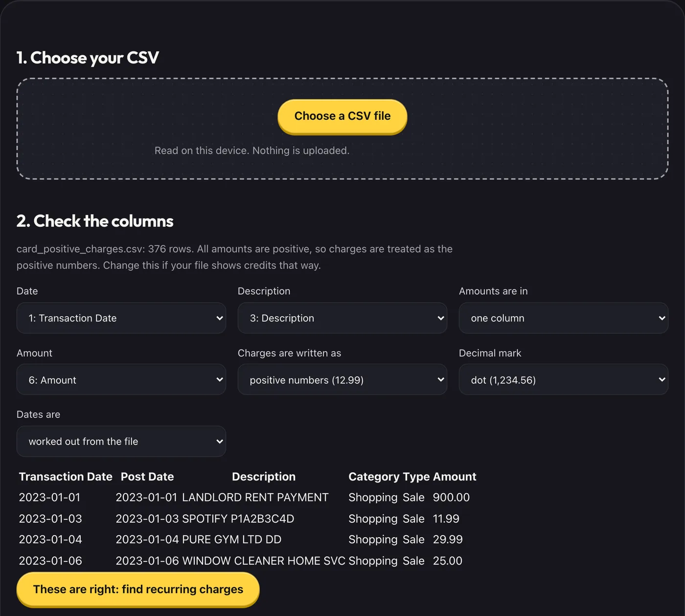The height and width of the screenshot is (616, 685).
Task: Click the 'Amount' table column header
Action: point(455,477)
